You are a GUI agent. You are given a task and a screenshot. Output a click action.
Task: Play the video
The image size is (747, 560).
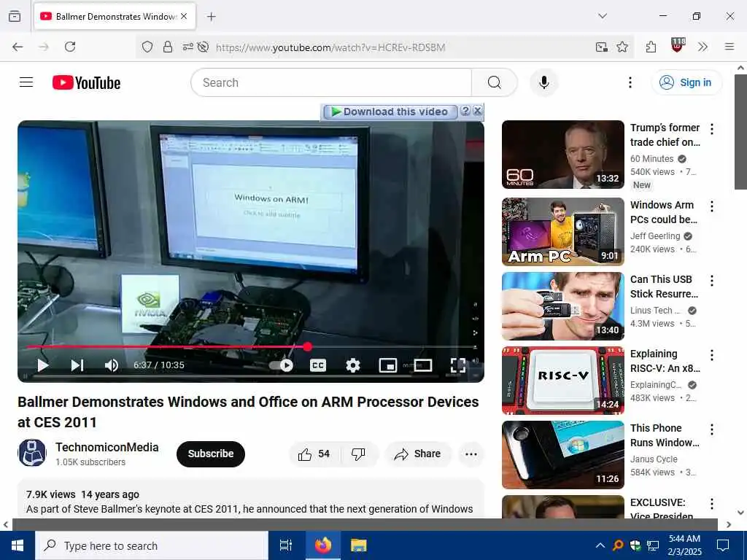tap(43, 365)
